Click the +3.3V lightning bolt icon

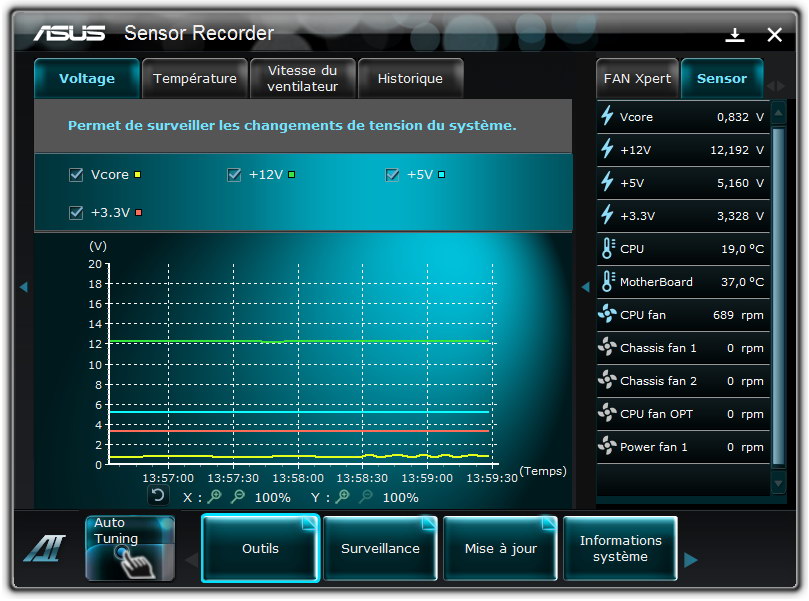point(607,215)
